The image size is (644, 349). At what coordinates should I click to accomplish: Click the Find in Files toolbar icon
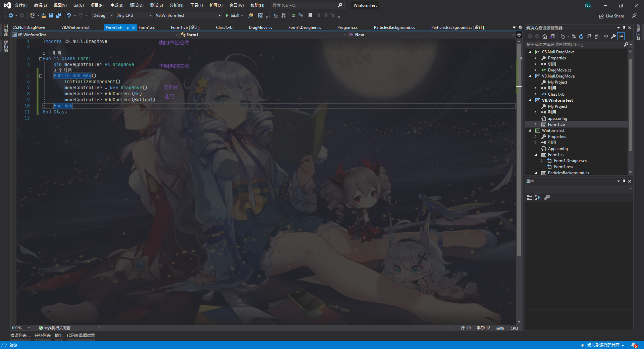[x=251, y=15]
